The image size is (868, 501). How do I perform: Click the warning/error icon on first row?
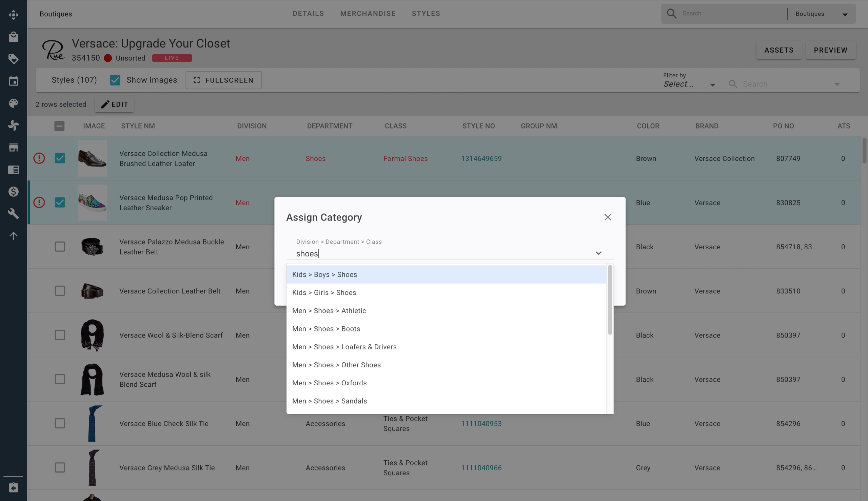39,158
